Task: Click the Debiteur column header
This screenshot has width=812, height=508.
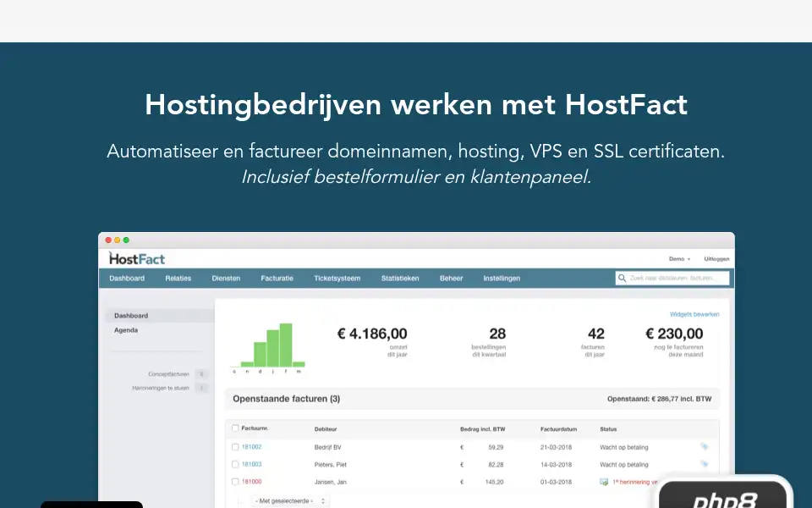Action: tap(326, 429)
